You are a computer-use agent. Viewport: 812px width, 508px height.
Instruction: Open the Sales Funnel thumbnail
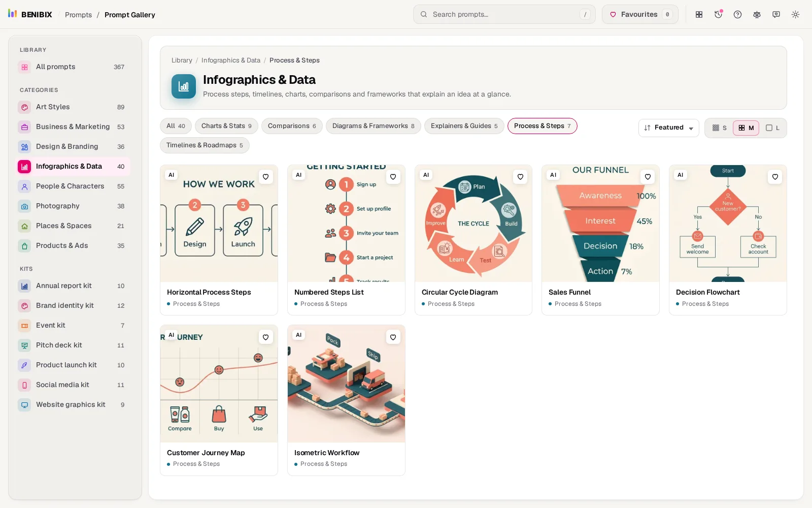pyautogui.click(x=600, y=224)
